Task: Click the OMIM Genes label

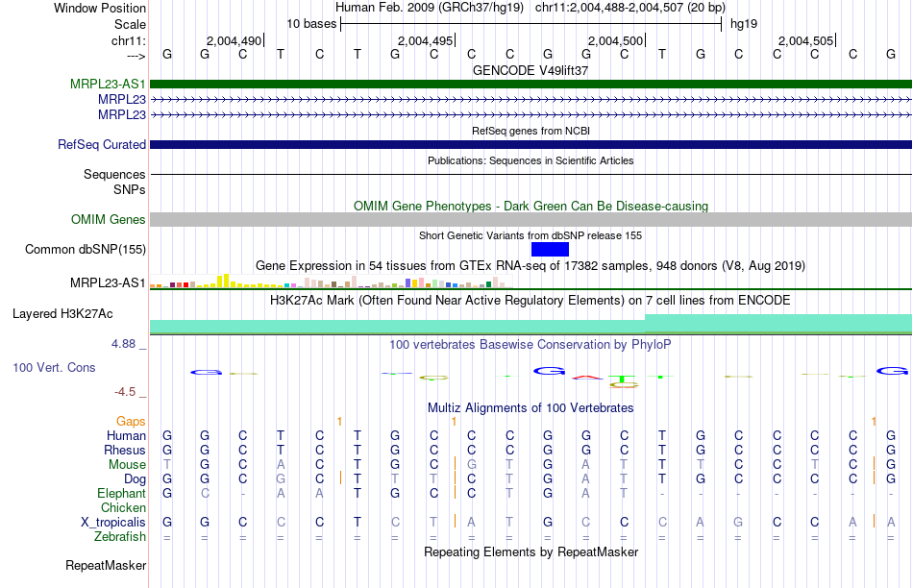Action: [109, 219]
